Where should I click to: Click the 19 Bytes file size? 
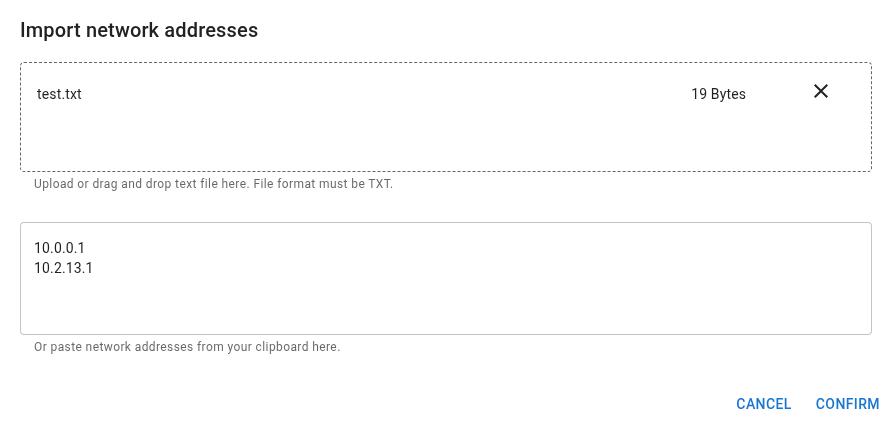pos(718,94)
